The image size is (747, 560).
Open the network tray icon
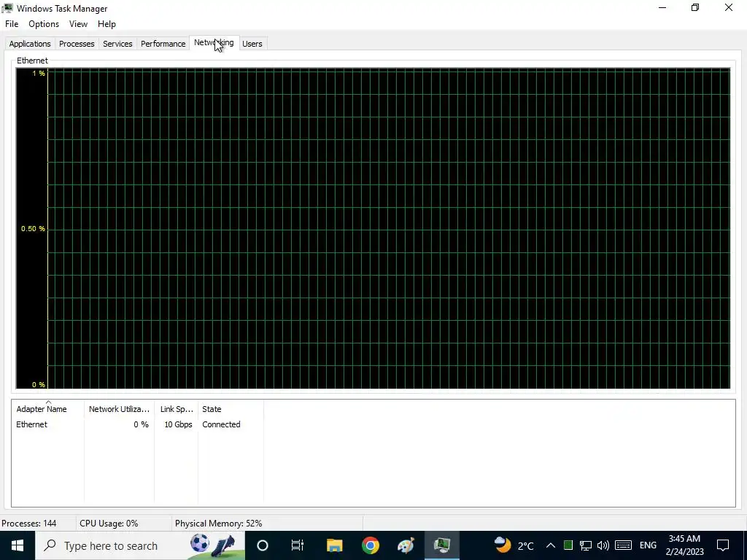tap(586, 545)
